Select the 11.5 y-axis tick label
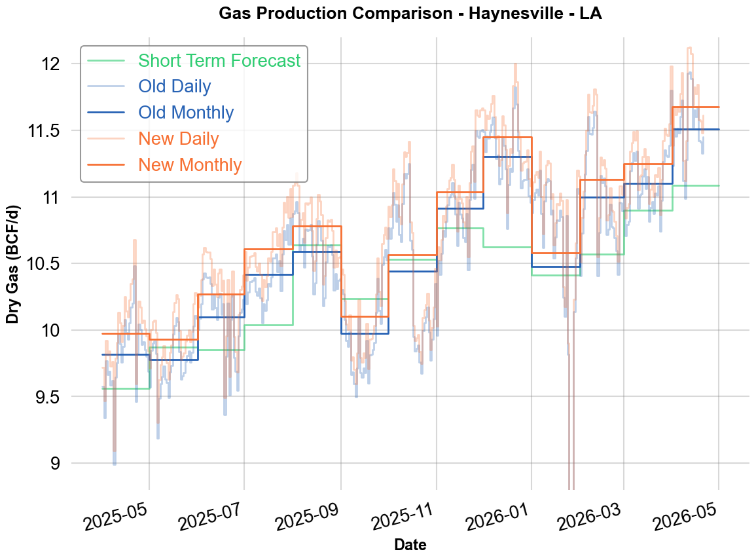The height and width of the screenshot is (560, 756). pyautogui.click(x=43, y=131)
